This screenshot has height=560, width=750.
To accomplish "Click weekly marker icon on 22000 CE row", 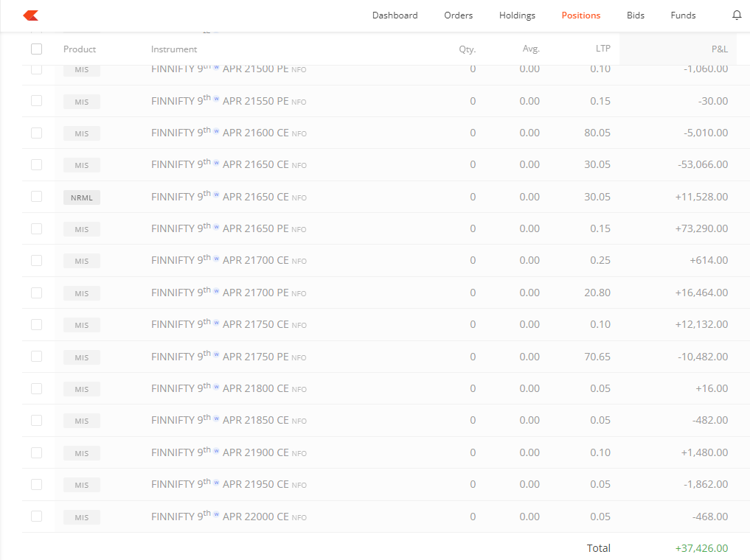I will tap(216, 514).
